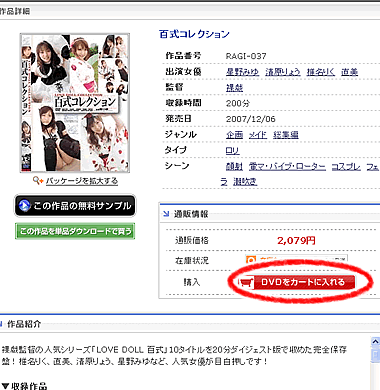Open type link ロリ
The image size is (380, 390).
point(232,150)
